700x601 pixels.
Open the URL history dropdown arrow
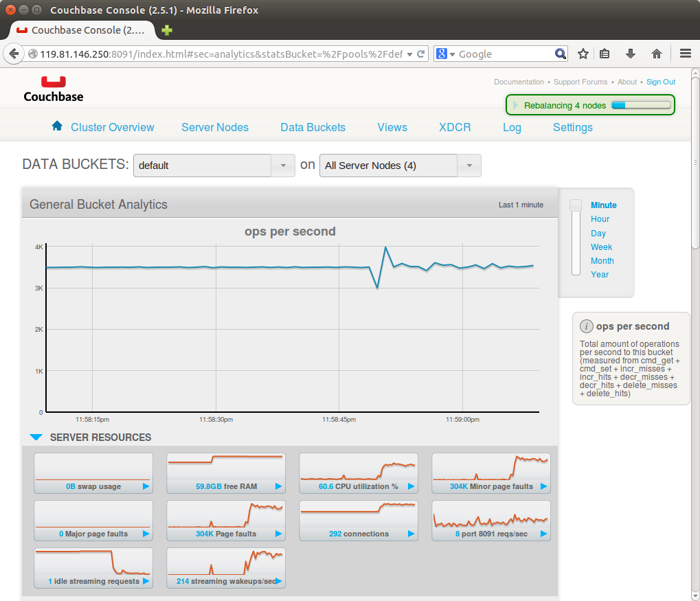(409, 54)
